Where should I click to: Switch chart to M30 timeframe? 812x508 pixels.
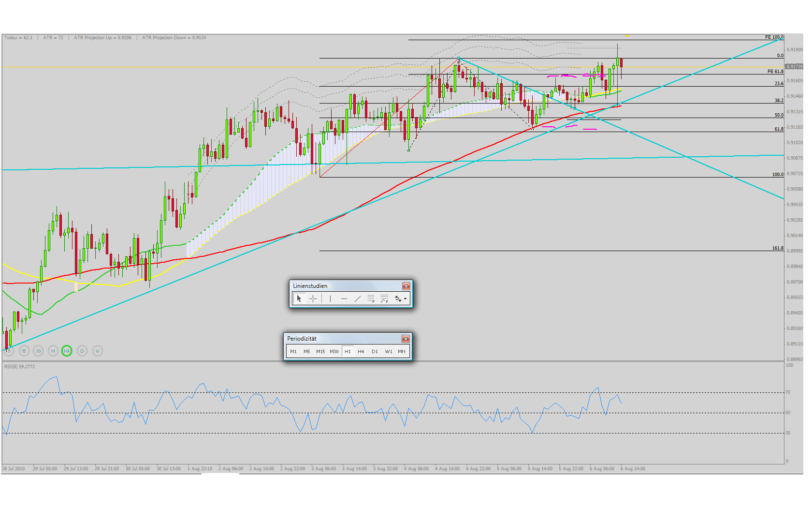[x=334, y=351]
